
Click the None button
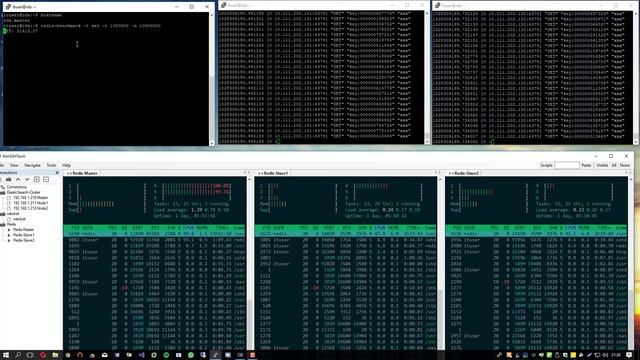pyautogui.click(x=624, y=165)
